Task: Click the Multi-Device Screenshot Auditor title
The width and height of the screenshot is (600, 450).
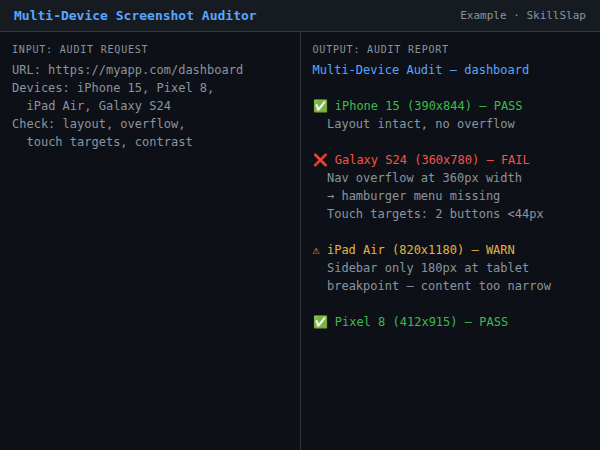Action: click(135, 16)
